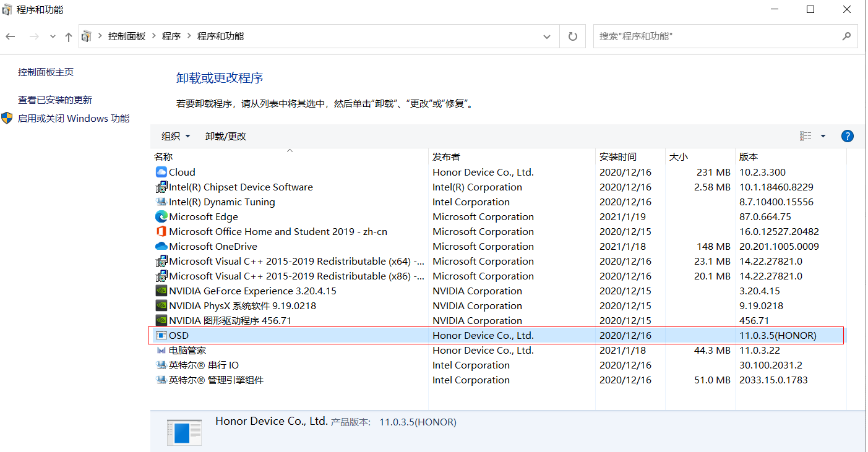Click the refresh button beside address bar
868x452 pixels.
tap(573, 36)
